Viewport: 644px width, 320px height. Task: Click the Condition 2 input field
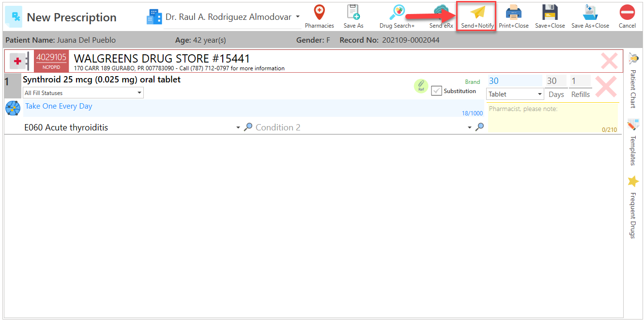(359, 128)
